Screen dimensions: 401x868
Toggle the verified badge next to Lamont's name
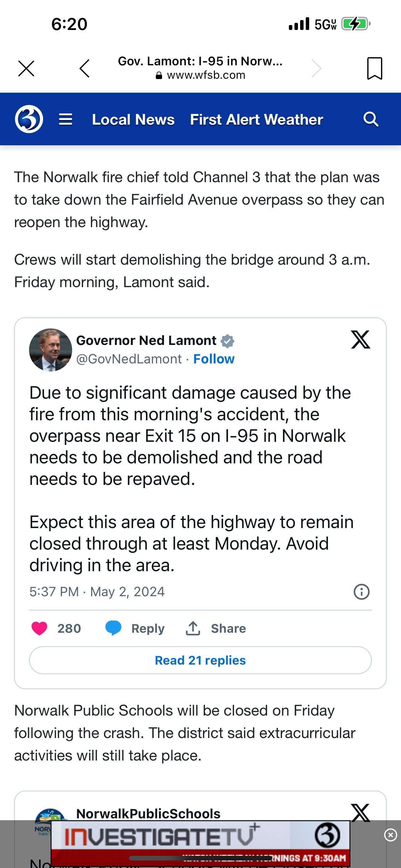coord(228,341)
